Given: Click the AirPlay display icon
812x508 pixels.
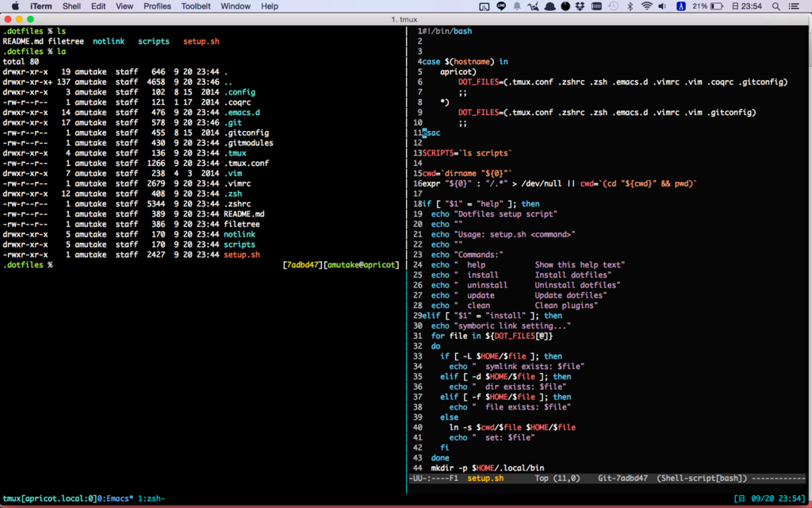Looking at the screenshot, I should (485, 6).
